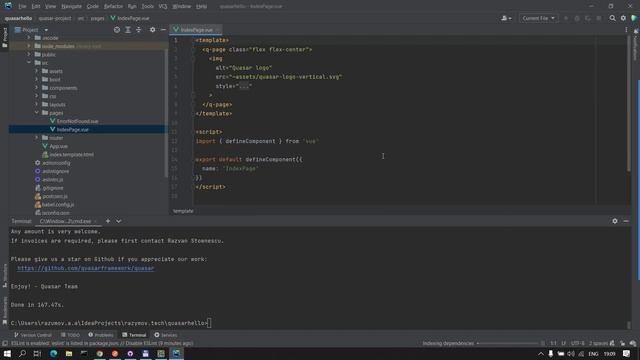Open the quasarframework GitHub link

(86, 268)
